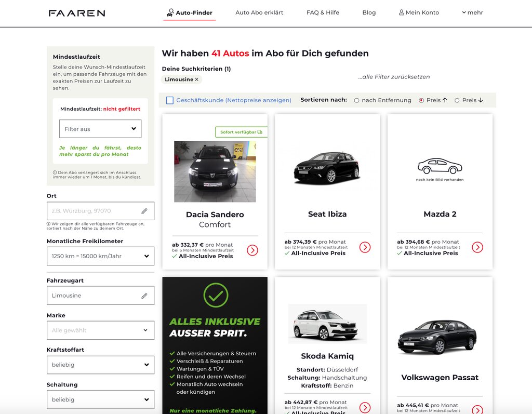Open Volkswagen Passat details arrow

point(477,410)
